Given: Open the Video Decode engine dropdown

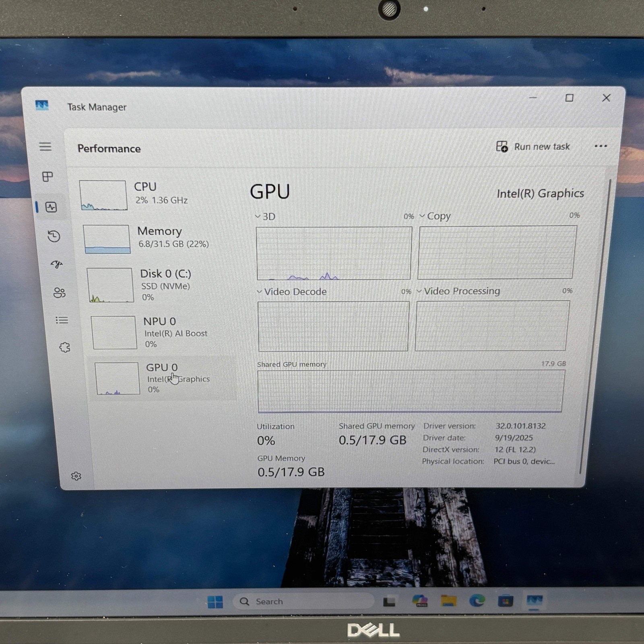Looking at the screenshot, I should (260, 292).
